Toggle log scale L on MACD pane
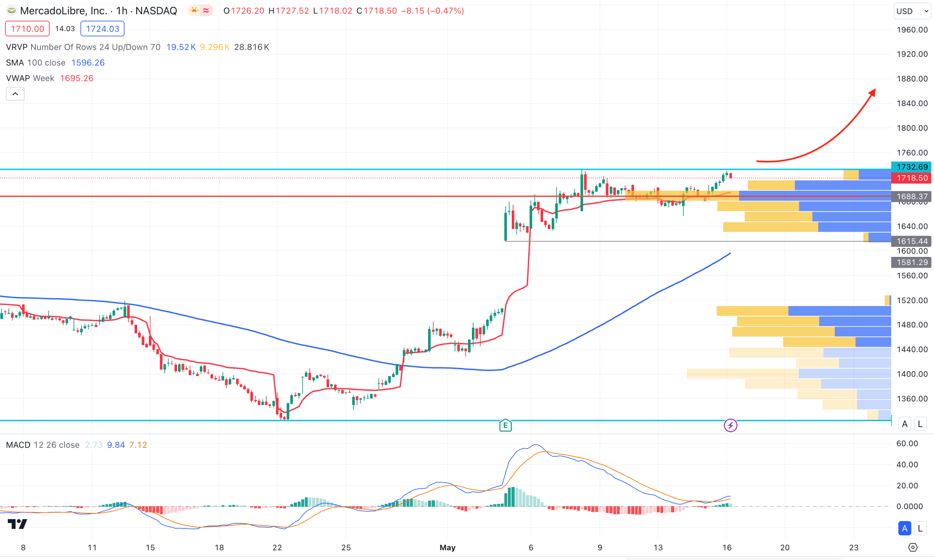 tap(920, 528)
